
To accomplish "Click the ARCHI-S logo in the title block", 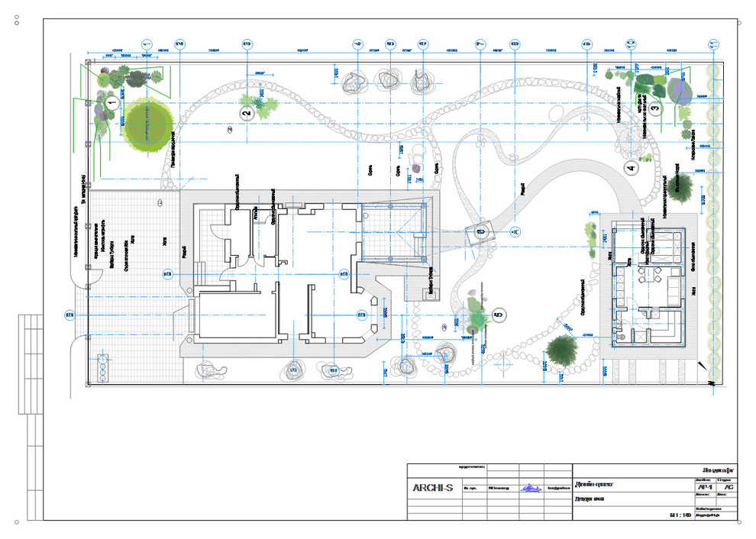I will pos(432,487).
